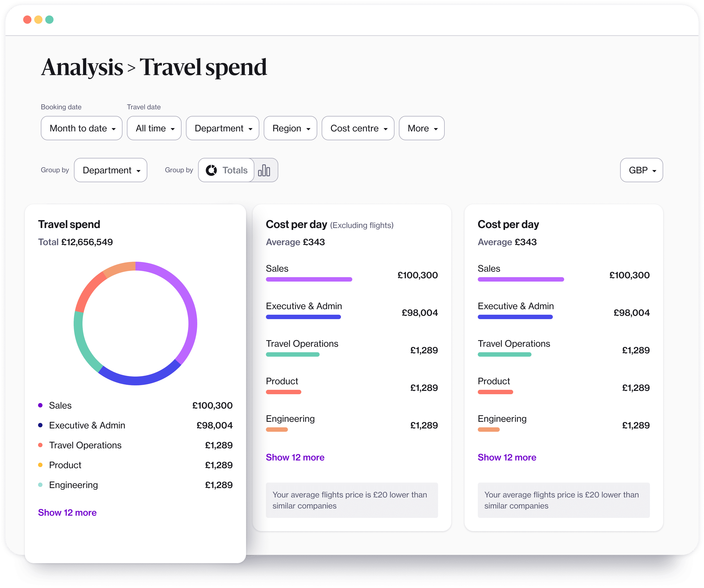Expand the All time travel date filter
704x588 pixels.
pos(154,128)
